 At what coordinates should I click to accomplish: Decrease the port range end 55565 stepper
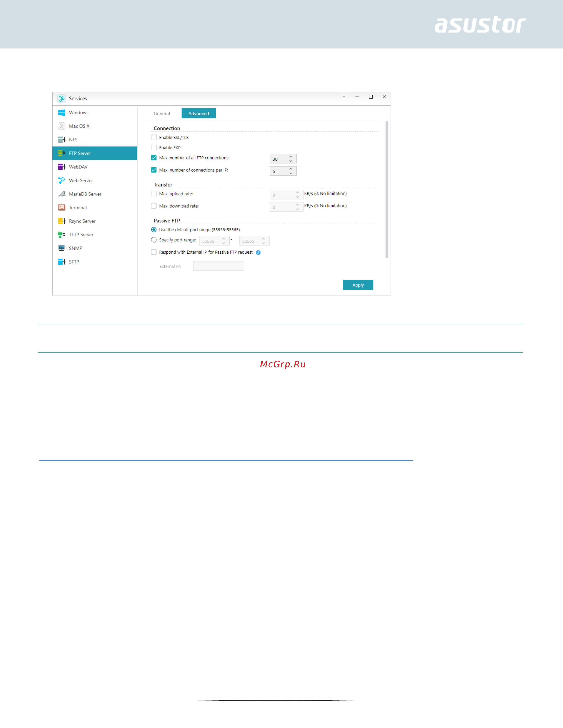[263, 243]
